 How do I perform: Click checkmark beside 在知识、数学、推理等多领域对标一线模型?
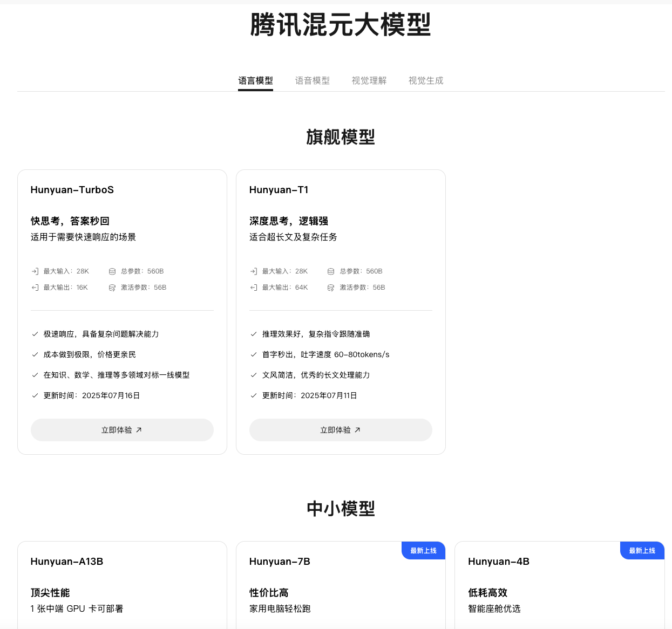[x=35, y=375]
